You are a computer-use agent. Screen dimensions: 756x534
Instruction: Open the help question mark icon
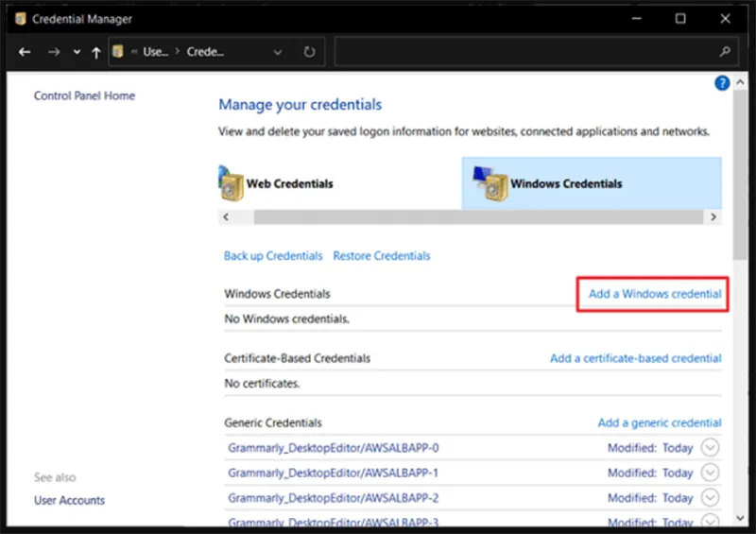tap(722, 83)
